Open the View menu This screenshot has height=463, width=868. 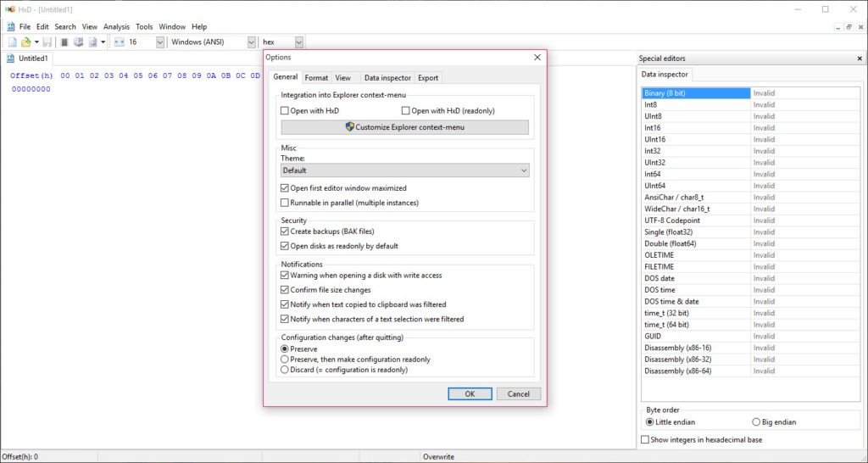pos(90,26)
